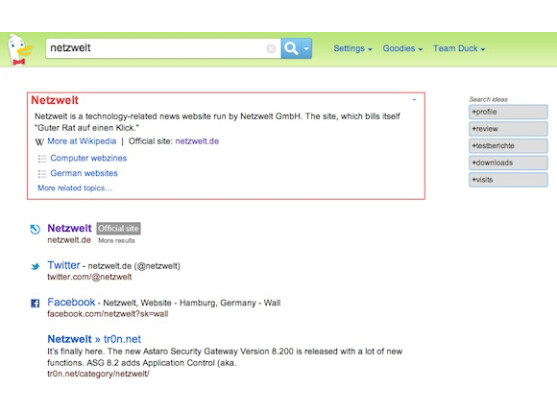The height and width of the screenshot is (418, 557).
Task: Expand More related topics
Action: tap(75, 188)
